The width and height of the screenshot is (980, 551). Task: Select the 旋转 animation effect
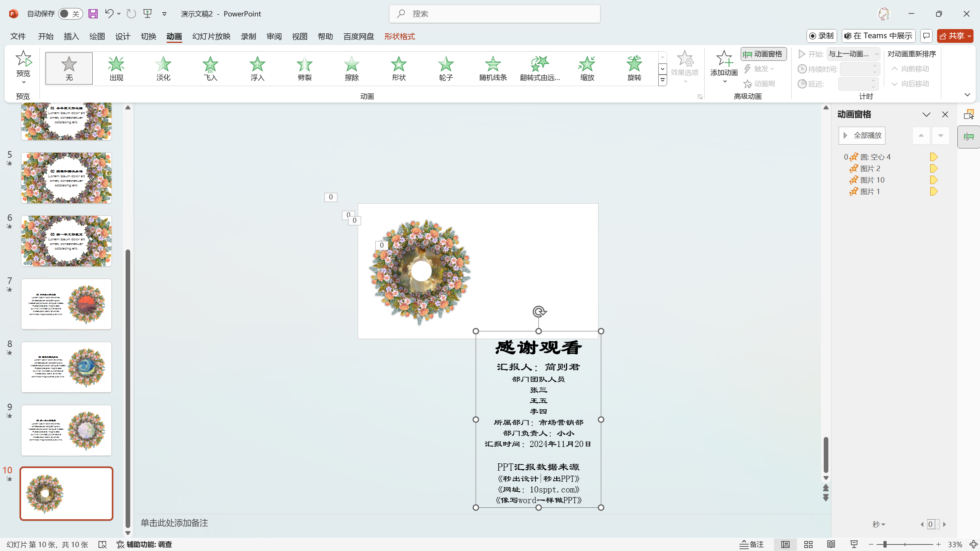click(x=634, y=68)
